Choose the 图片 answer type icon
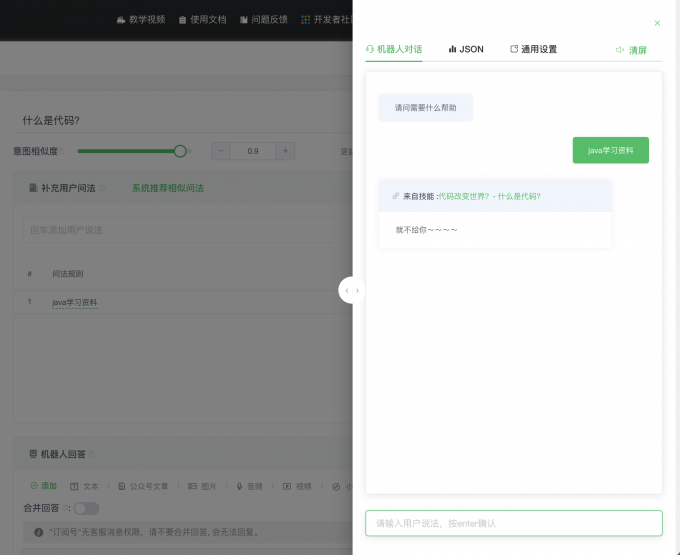This screenshot has width=680, height=555. [x=202, y=486]
